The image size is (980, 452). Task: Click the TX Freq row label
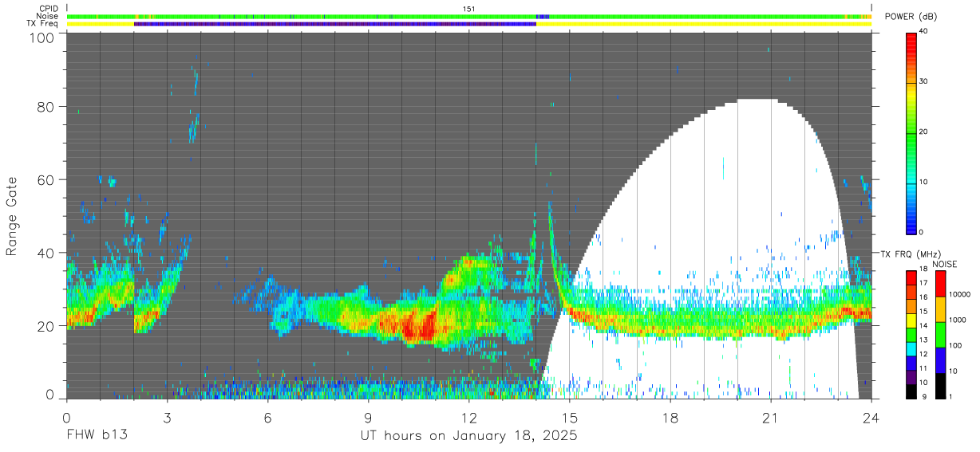[x=43, y=24]
